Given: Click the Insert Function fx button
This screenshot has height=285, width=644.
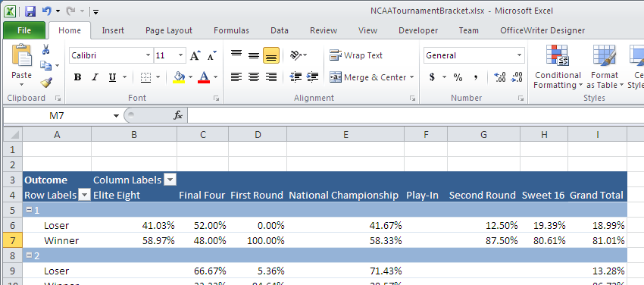Looking at the screenshot, I should pyautogui.click(x=178, y=116).
